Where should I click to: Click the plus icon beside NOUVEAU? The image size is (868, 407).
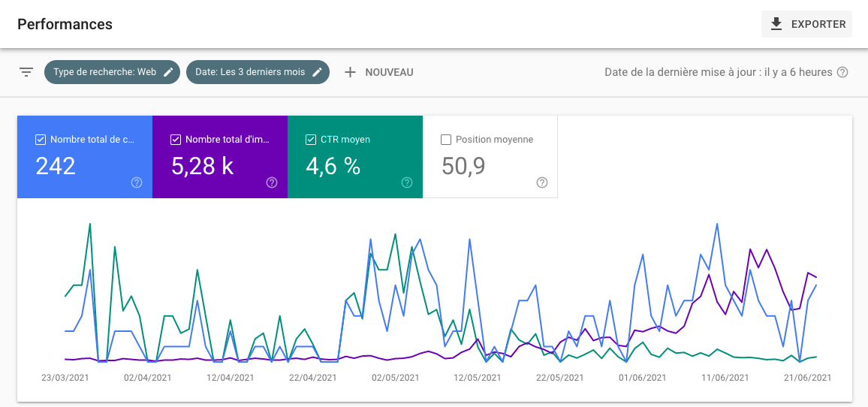350,72
